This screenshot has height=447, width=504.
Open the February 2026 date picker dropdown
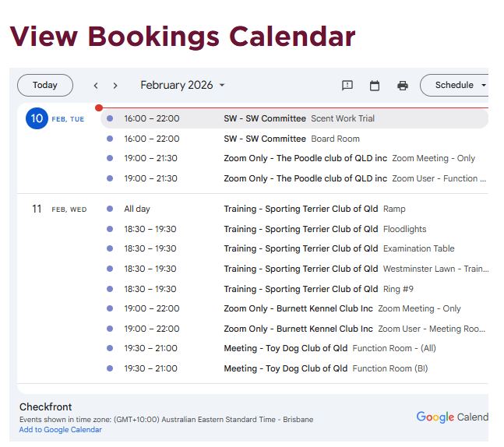tap(182, 85)
